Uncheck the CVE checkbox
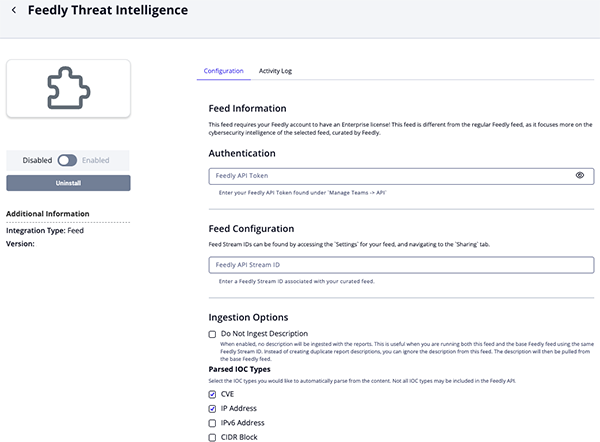The image size is (600, 442). (x=212, y=394)
